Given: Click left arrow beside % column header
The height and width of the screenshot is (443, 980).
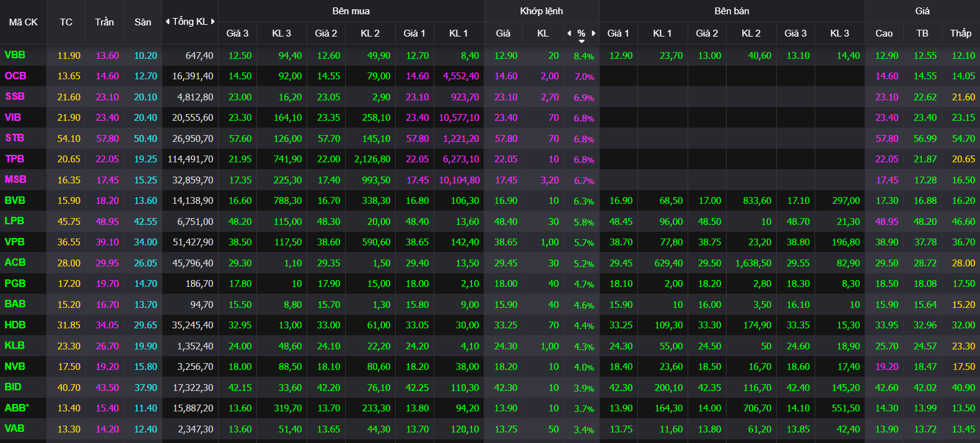Looking at the screenshot, I should [569, 33].
